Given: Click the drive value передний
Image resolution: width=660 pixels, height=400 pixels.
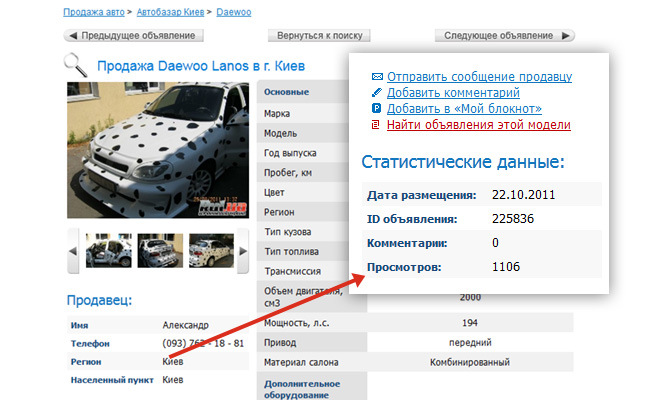Looking at the screenshot, I should pos(470,342).
